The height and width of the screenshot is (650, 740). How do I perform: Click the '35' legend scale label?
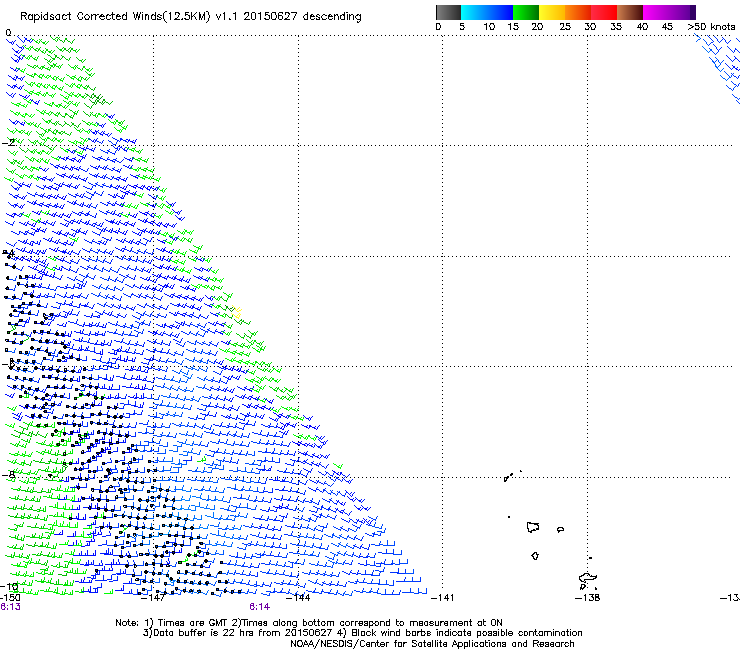[616, 27]
